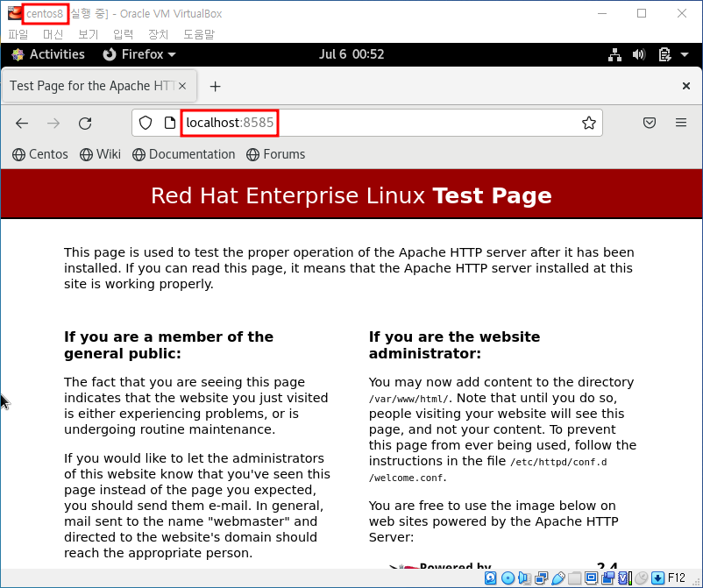Open the 파일 menu in VirtualBox
Screen dimensions: 703x588
point(18,34)
